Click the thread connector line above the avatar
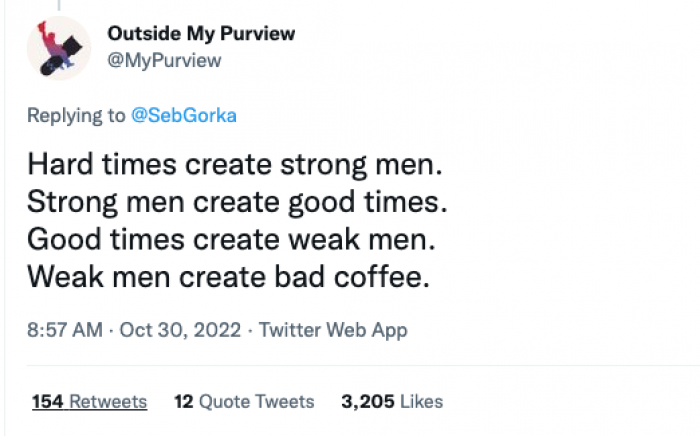The height and width of the screenshot is (436, 700). [57, 5]
